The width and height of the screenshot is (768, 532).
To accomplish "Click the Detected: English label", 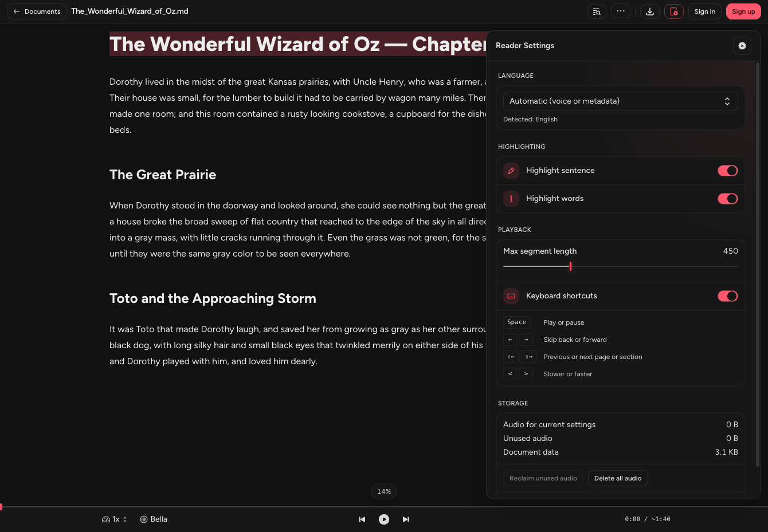I will click(x=530, y=119).
